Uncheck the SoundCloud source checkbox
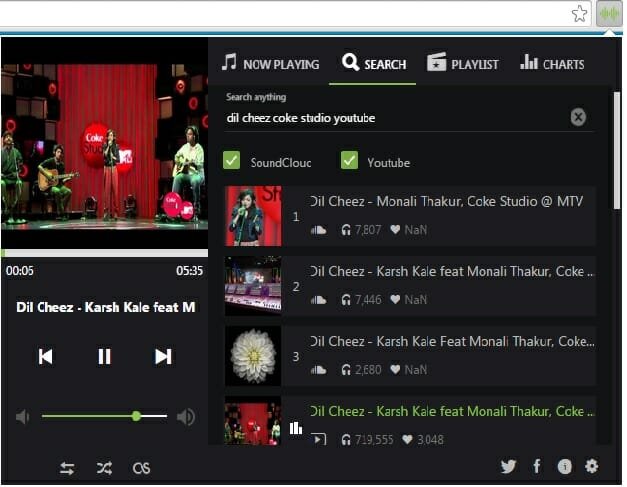 [x=231, y=160]
